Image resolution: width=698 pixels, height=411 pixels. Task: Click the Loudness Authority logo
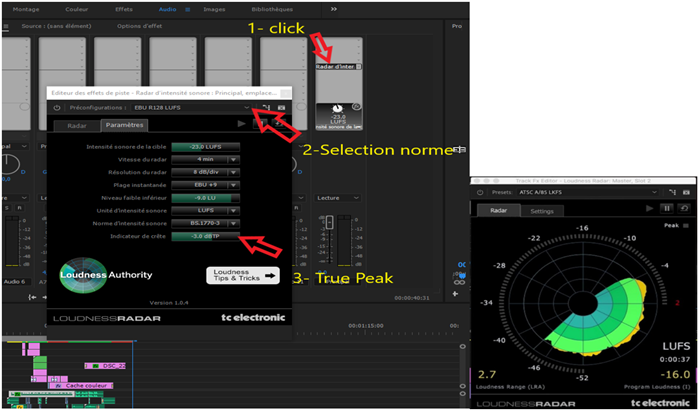pos(106,275)
